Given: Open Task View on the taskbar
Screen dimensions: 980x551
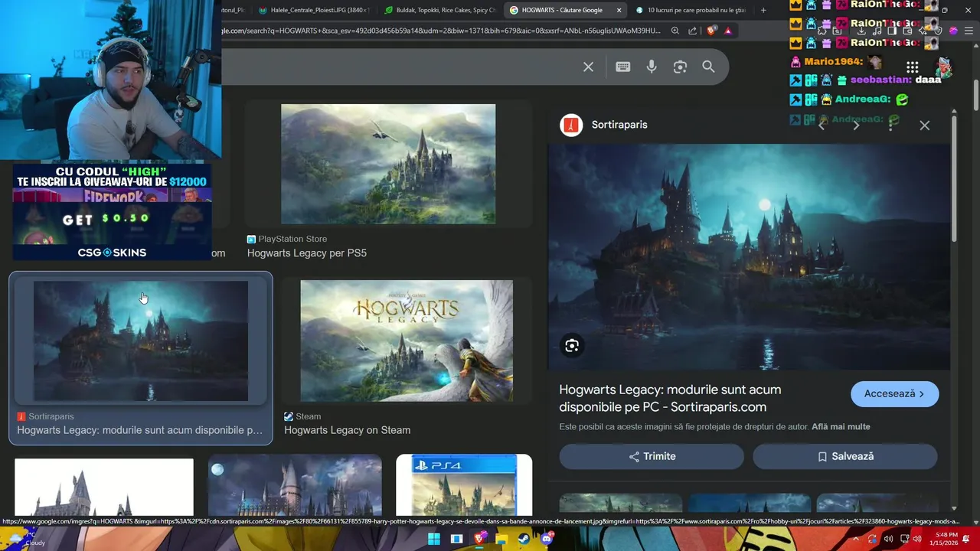Looking at the screenshot, I should click(456, 539).
